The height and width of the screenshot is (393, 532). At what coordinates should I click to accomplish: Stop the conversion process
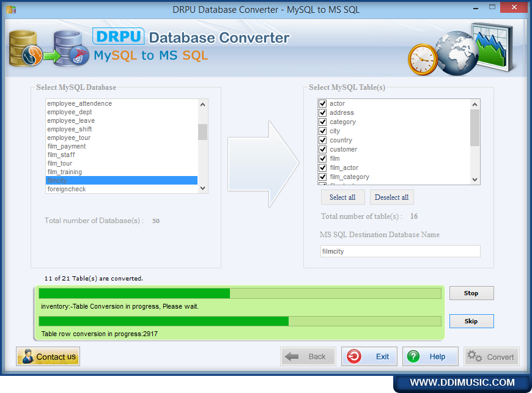click(471, 293)
